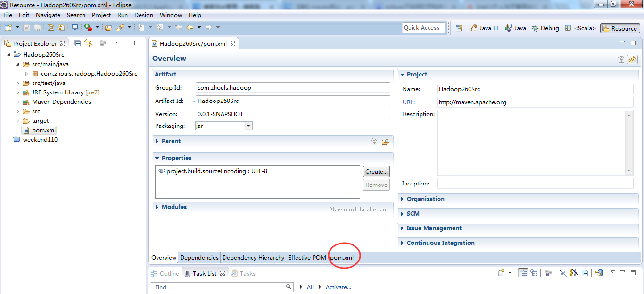Minimize the Project Explorer panel
The width and height of the screenshot is (644, 294).
click(126, 42)
